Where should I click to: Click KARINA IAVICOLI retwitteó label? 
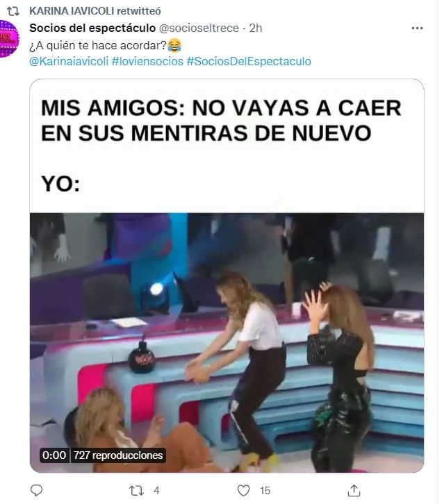pos(95,11)
